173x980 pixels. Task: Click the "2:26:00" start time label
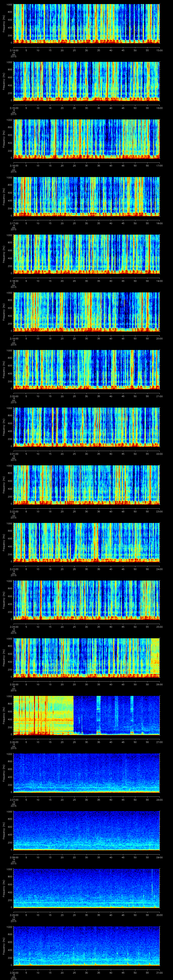(x=14, y=742)
